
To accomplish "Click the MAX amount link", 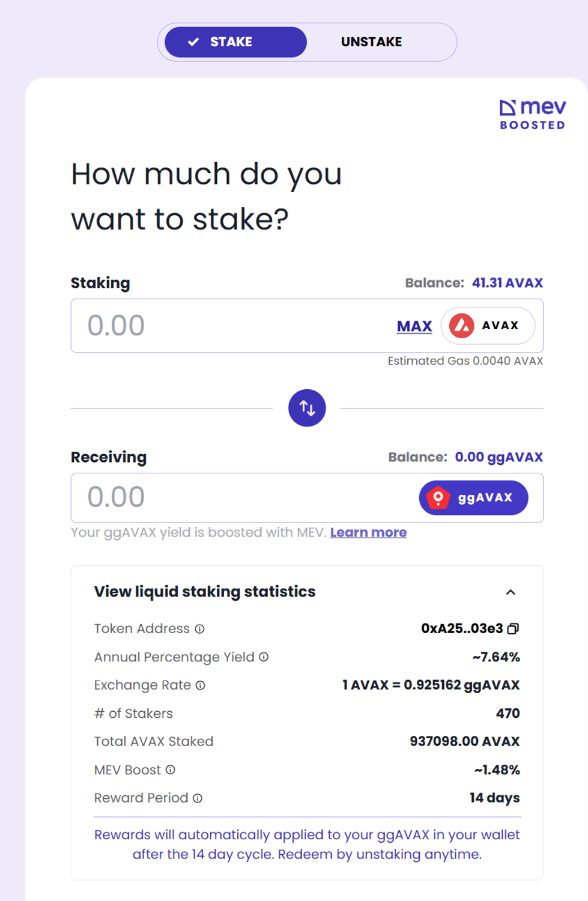I will [414, 326].
